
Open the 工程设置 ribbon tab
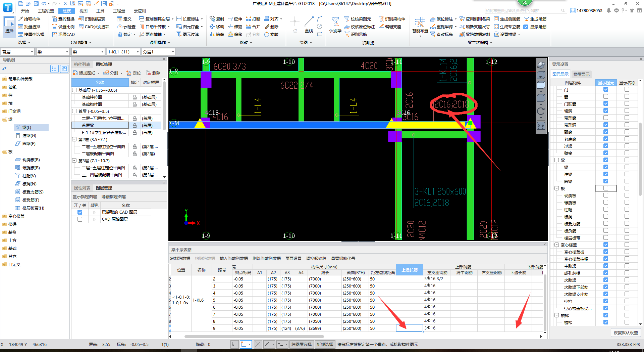46,11
